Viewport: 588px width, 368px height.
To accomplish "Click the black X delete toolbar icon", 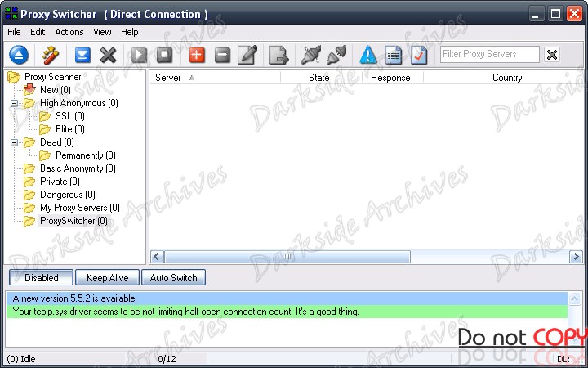I will 108,55.
